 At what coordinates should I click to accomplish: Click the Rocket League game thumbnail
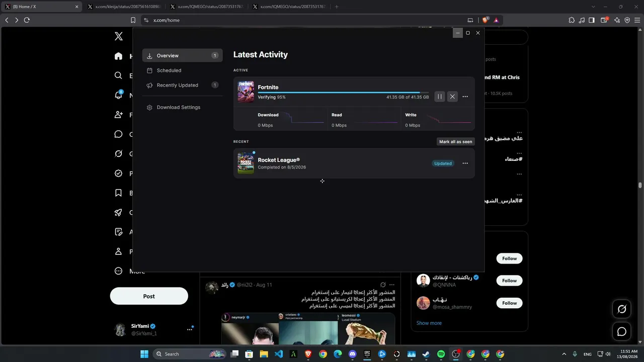click(x=246, y=163)
